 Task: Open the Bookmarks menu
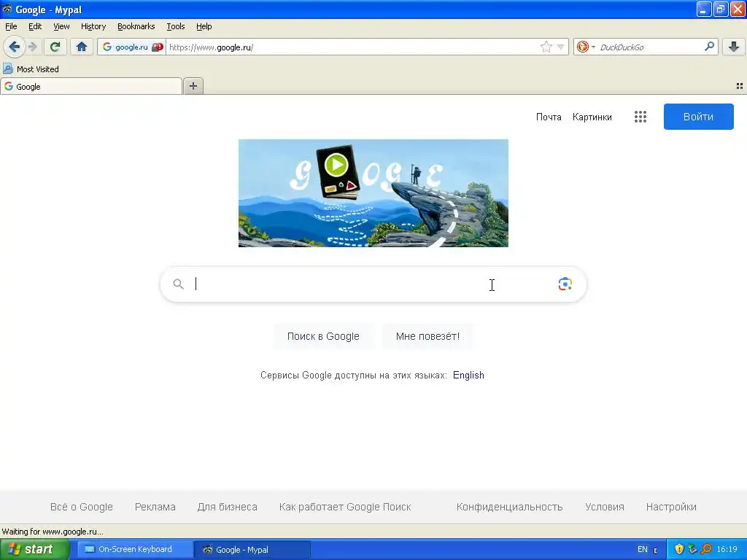(136, 26)
